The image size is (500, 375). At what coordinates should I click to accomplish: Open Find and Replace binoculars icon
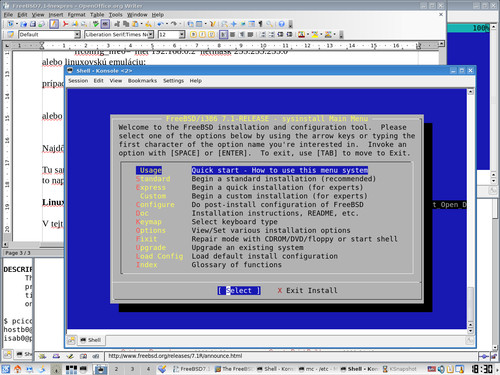point(224,24)
